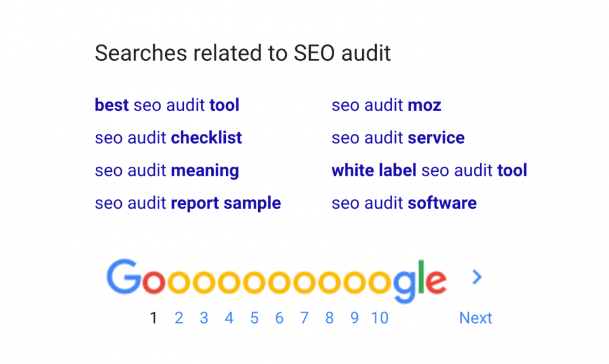Viewport: 609px width, 364px height.
Task: Click the 'Next' pagination link
Action: tap(476, 318)
